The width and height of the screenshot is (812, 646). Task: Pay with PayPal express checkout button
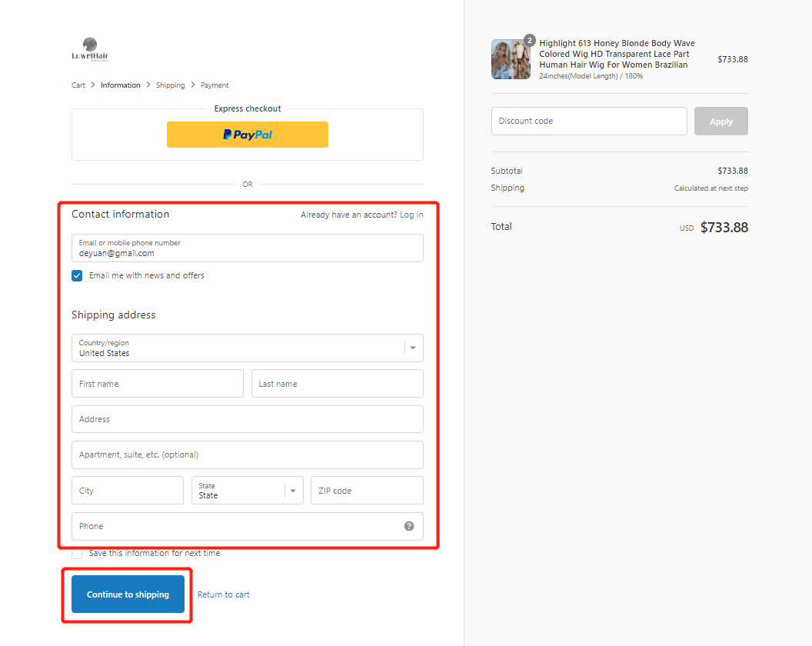247,135
